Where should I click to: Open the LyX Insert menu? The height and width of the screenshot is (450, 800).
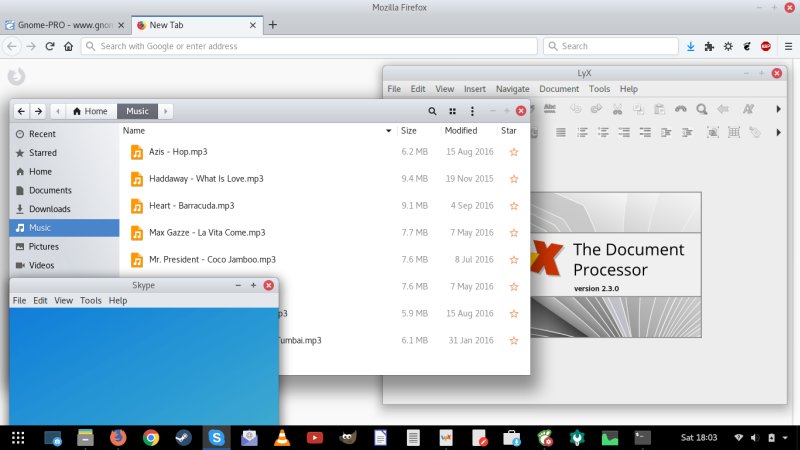[474, 89]
